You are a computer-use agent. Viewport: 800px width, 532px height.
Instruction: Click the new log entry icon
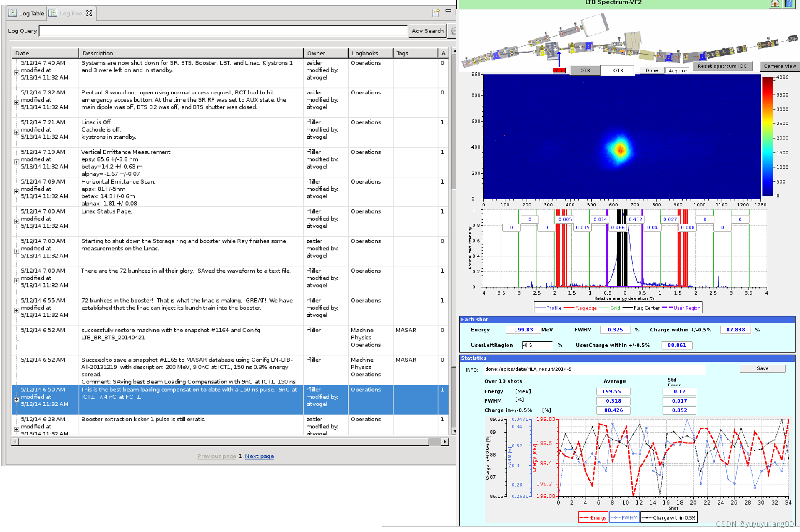pyautogui.click(x=436, y=12)
